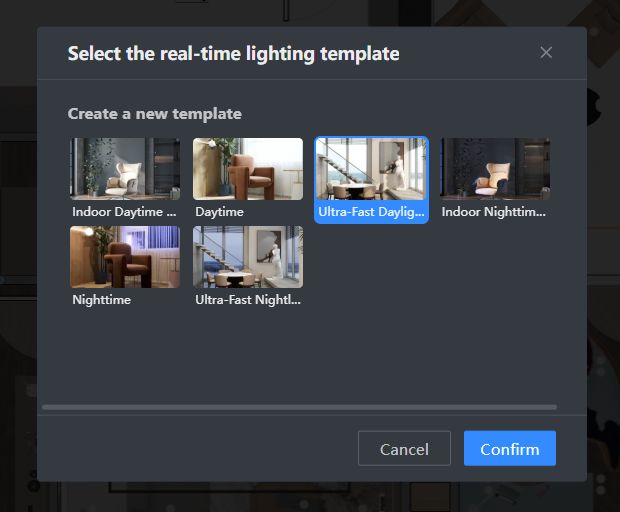Click the "Indoor Nighttim..." label text

494,212
